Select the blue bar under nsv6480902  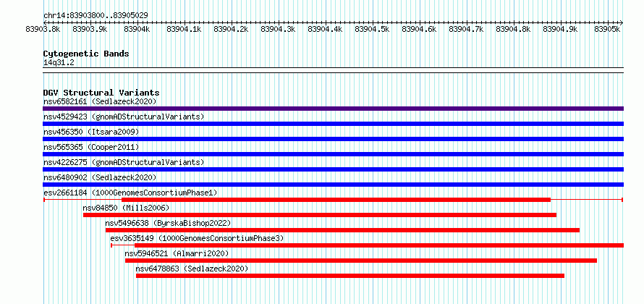(333, 185)
